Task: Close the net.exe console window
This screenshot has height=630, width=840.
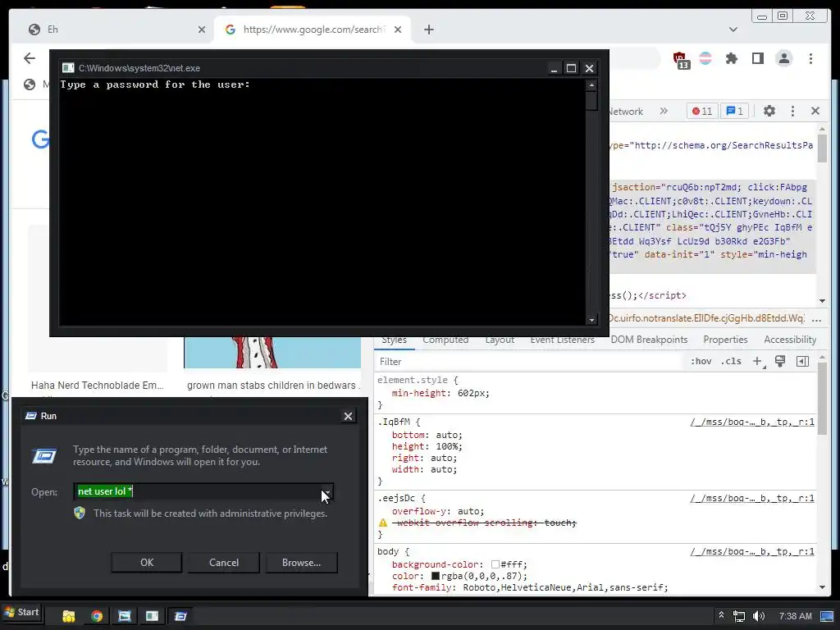Action: pyautogui.click(x=589, y=69)
